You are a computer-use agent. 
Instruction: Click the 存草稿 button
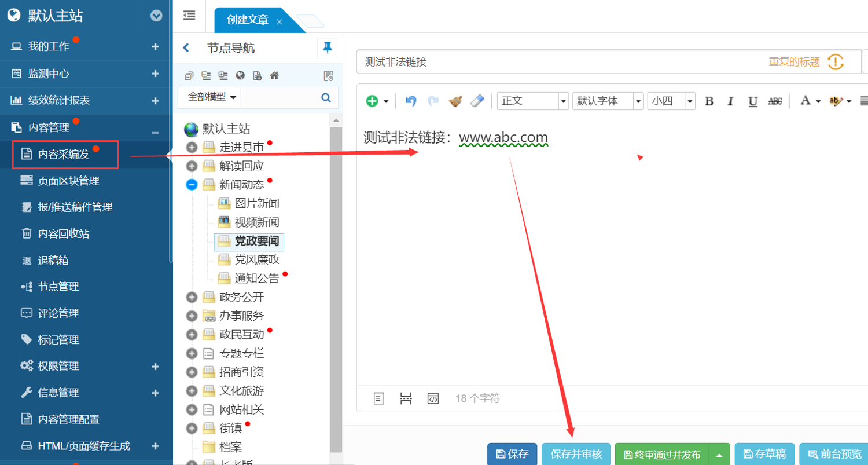click(764, 454)
